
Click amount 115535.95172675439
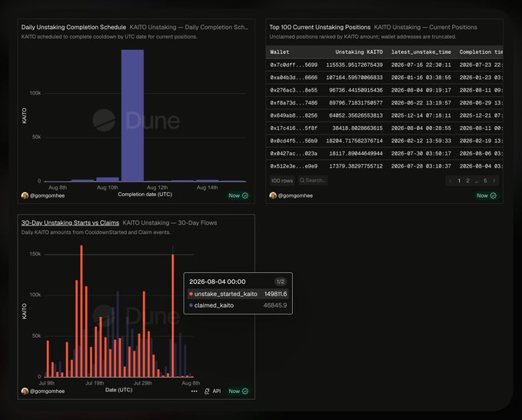354,65
